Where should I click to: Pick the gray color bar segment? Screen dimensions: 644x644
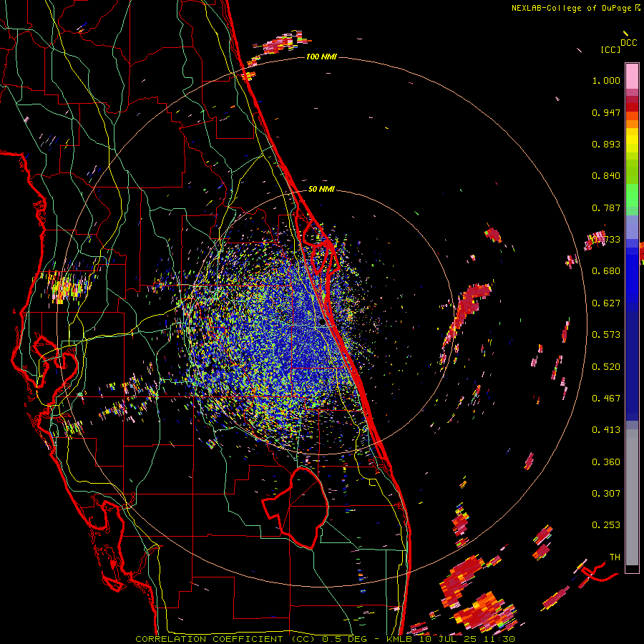(x=632, y=497)
